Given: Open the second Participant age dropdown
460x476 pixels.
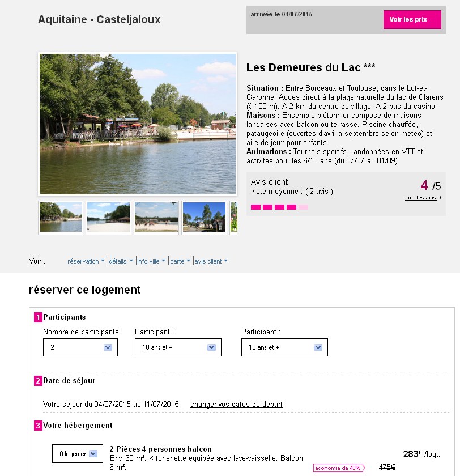Looking at the screenshot, I should click(284, 347).
